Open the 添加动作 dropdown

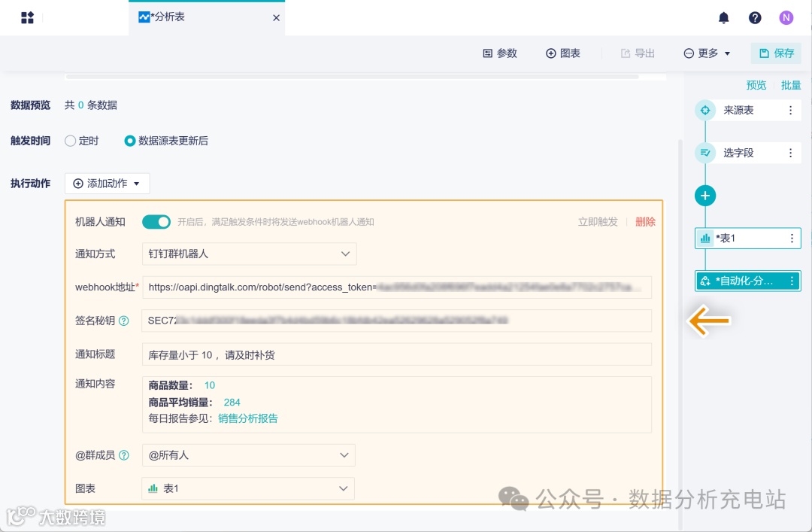coord(108,184)
